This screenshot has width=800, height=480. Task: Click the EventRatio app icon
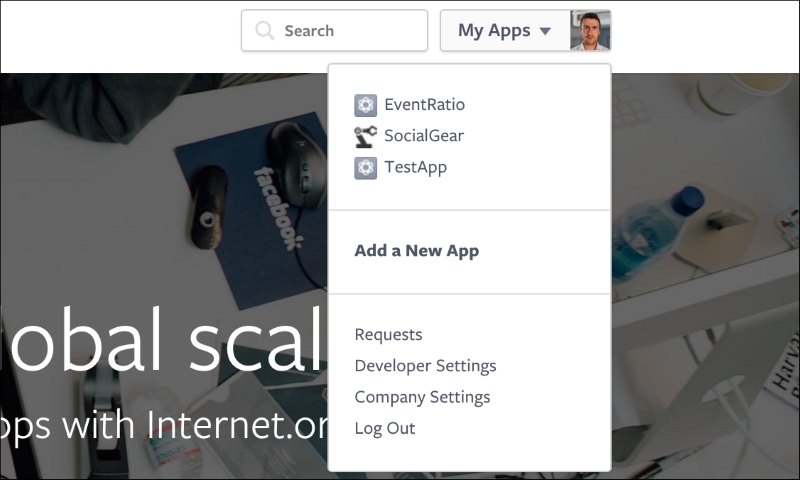pyautogui.click(x=366, y=106)
